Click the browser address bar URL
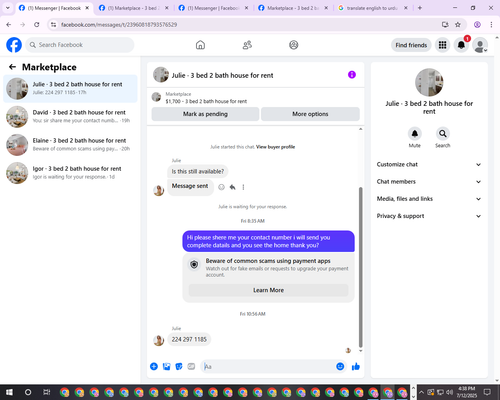 coord(119,25)
